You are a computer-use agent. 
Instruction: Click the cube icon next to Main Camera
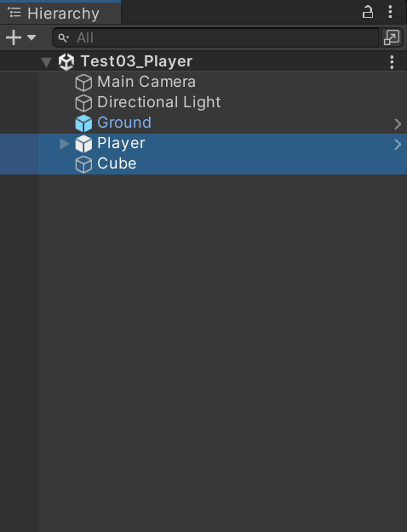tap(83, 83)
